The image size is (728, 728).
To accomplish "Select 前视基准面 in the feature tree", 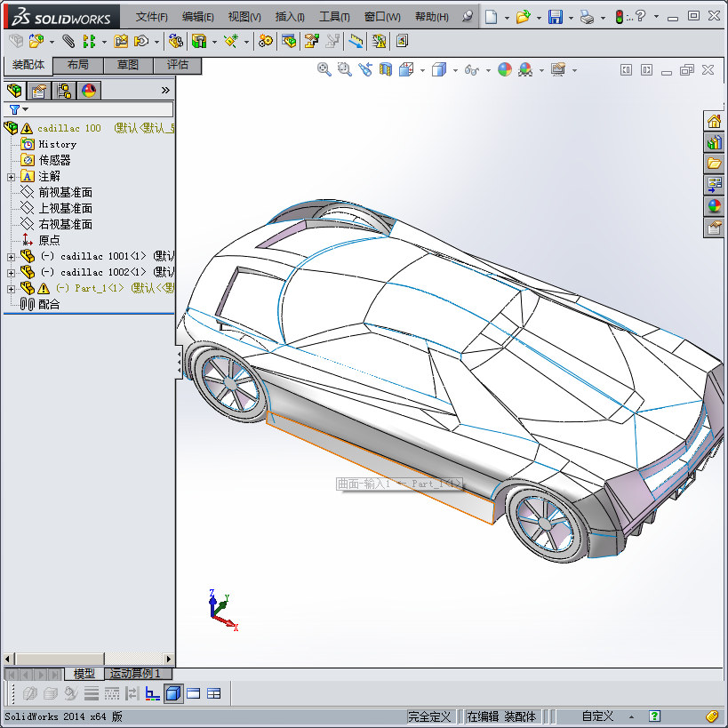I will pyautogui.click(x=65, y=192).
